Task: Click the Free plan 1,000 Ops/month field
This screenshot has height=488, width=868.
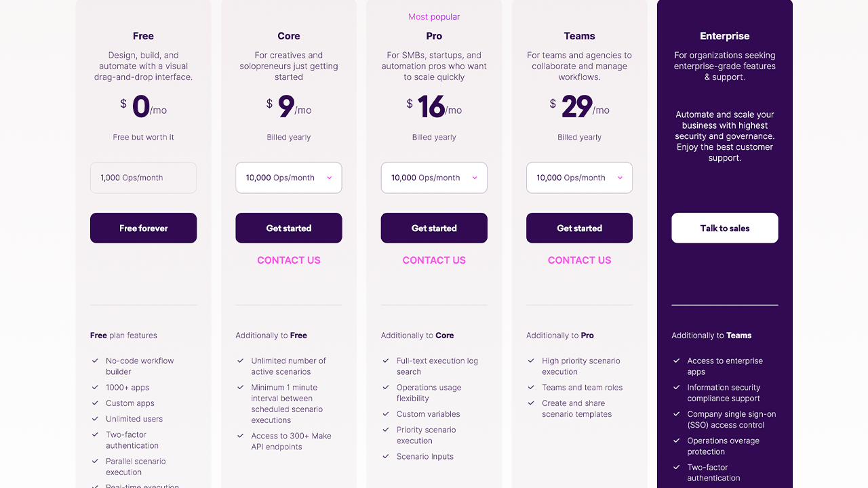Action: (x=143, y=178)
